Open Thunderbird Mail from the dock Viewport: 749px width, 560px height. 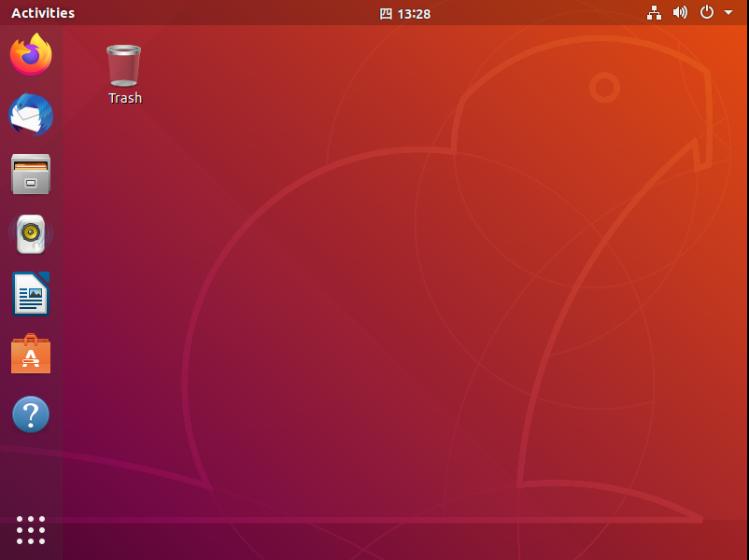click(x=31, y=115)
